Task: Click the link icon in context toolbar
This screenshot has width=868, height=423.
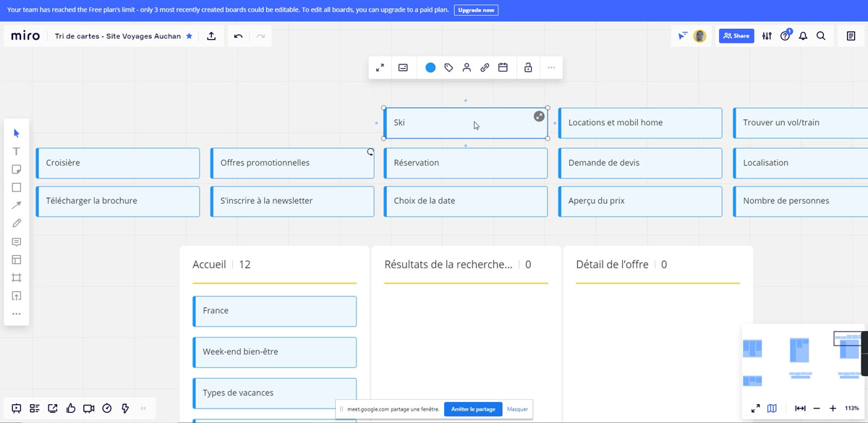Action: (x=485, y=67)
